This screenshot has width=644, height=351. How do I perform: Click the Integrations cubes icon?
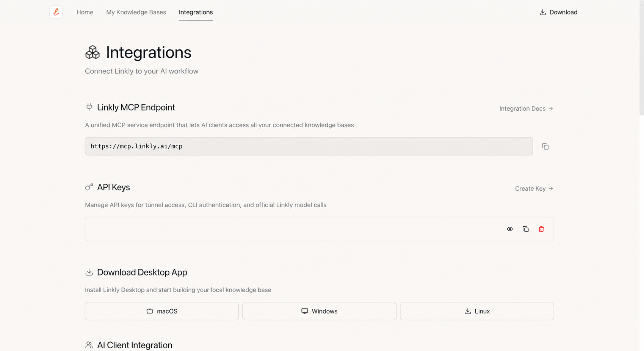tap(92, 52)
